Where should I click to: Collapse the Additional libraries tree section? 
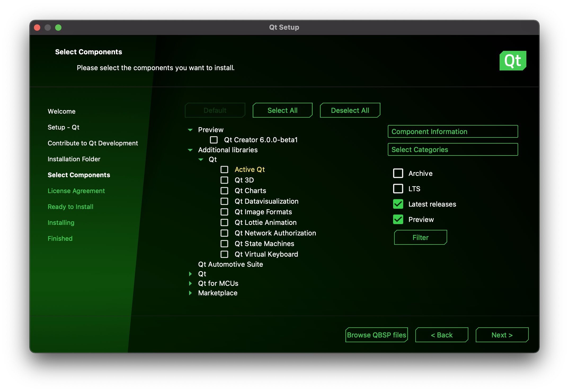pos(190,150)
